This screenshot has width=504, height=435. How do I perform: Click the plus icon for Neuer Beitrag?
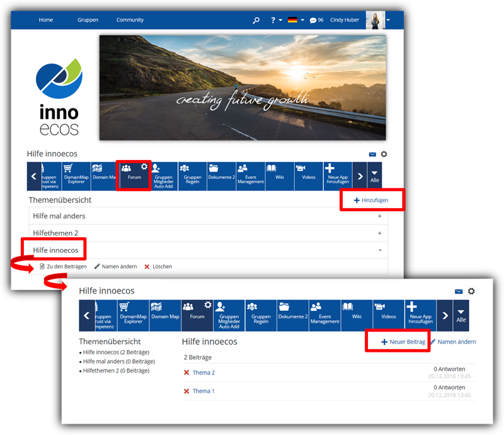click(384, 342)
